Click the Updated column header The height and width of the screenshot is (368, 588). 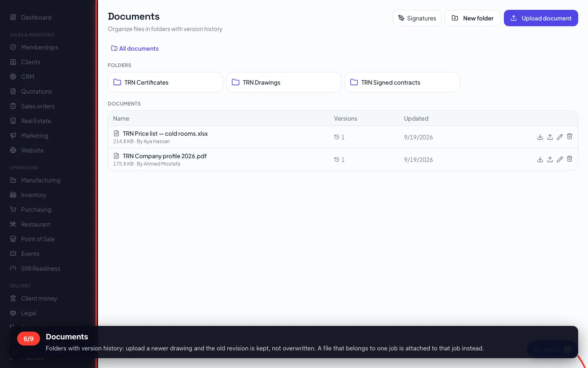[x=416, y=119]
